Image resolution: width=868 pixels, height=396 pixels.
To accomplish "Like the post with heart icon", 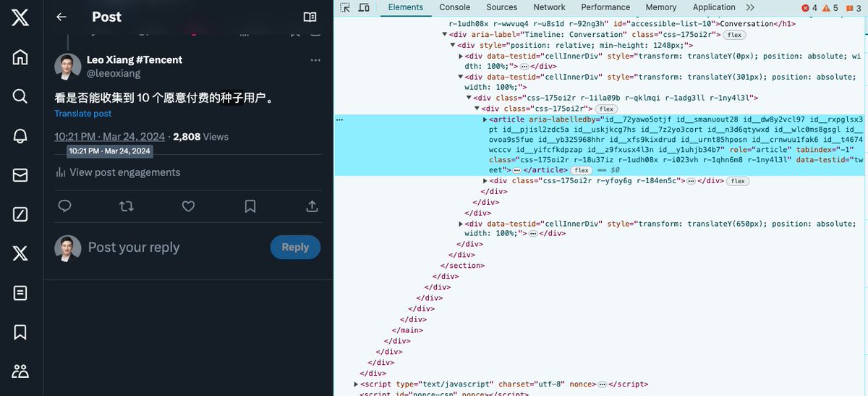I will (188, 206).
